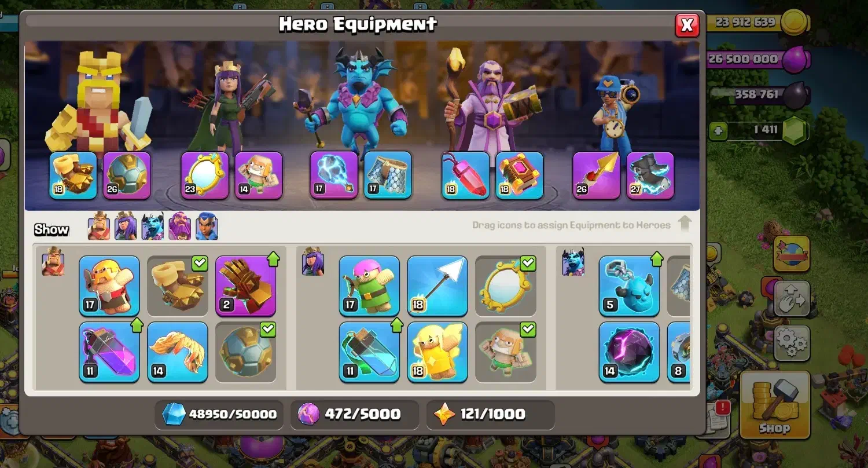Click equipped Earthquake Boots with green checkmark

coord(177,286)
